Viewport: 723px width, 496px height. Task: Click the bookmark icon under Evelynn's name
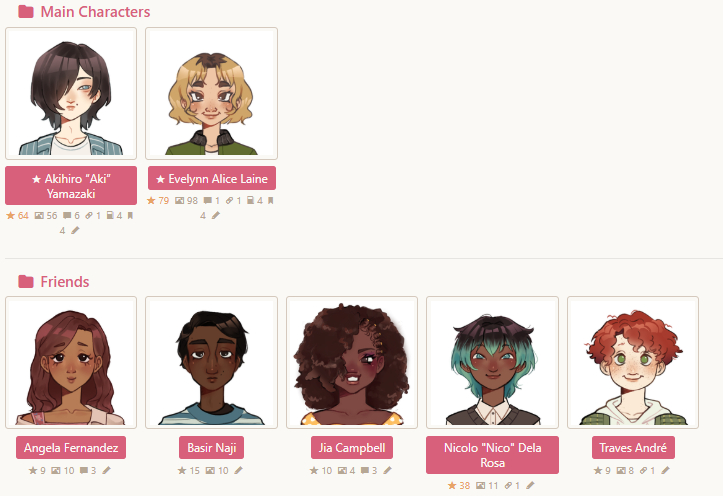(x=271, y=201)
